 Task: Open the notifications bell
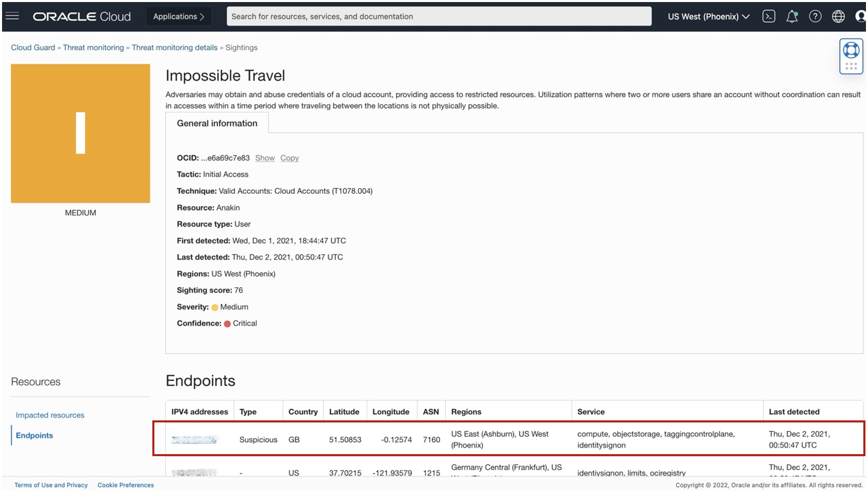click(x=792, y=16)
